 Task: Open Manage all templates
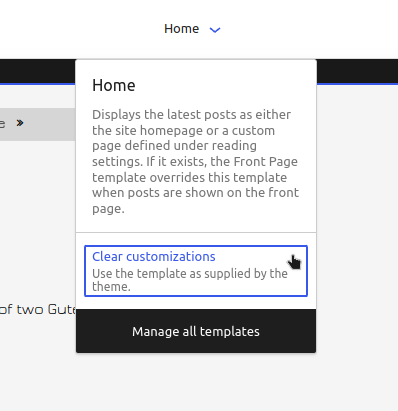click(196, 331)
